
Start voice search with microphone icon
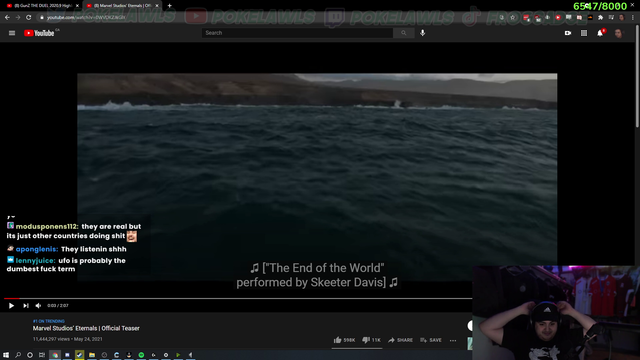tap(422, 33)
